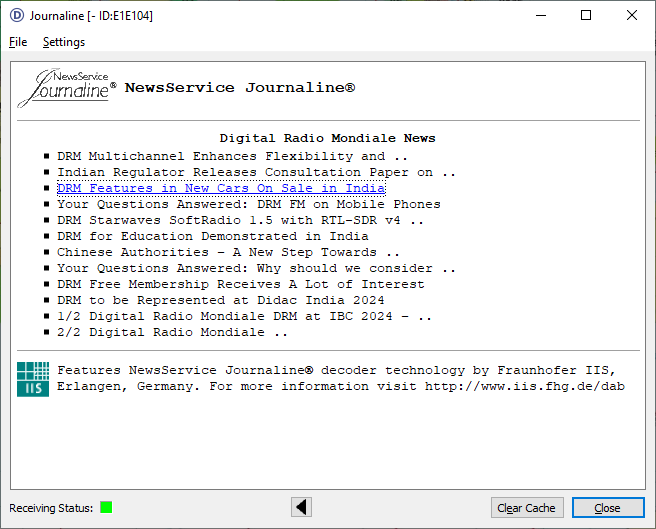This screenshot has height=529, width=656.
Task: Open 'DRM Free Membership Receives' news entry
Action: tap(240, 284)
